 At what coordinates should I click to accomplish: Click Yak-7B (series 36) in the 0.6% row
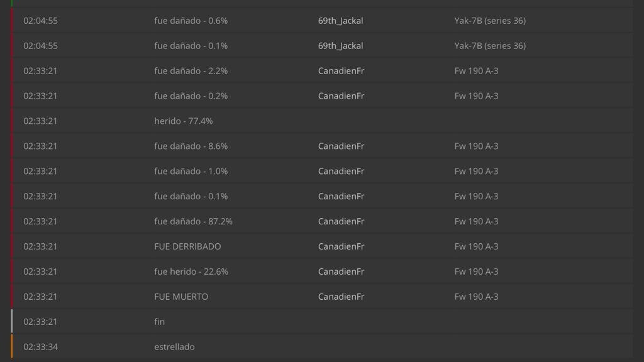pyautogui.click(x=490, y=21)
